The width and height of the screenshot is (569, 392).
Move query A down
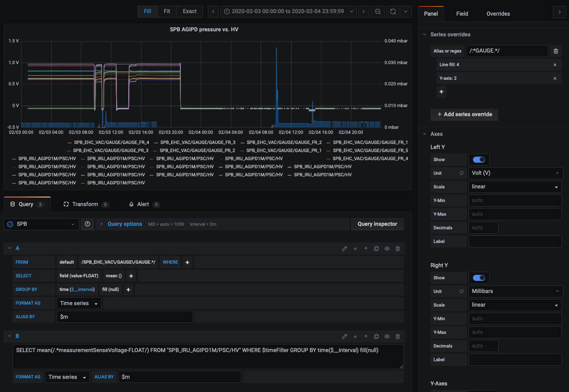pos(355,249)
